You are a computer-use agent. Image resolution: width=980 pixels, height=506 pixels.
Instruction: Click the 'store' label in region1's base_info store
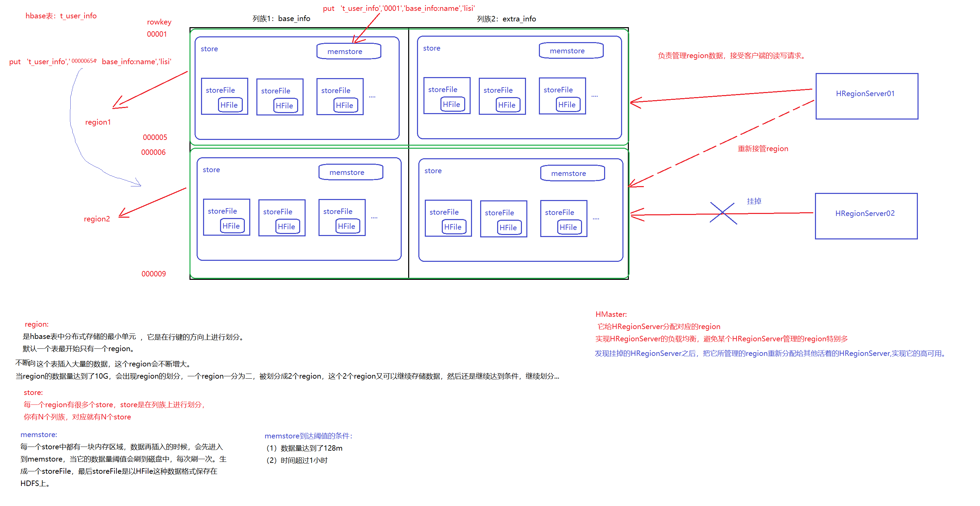click(209, 49)
